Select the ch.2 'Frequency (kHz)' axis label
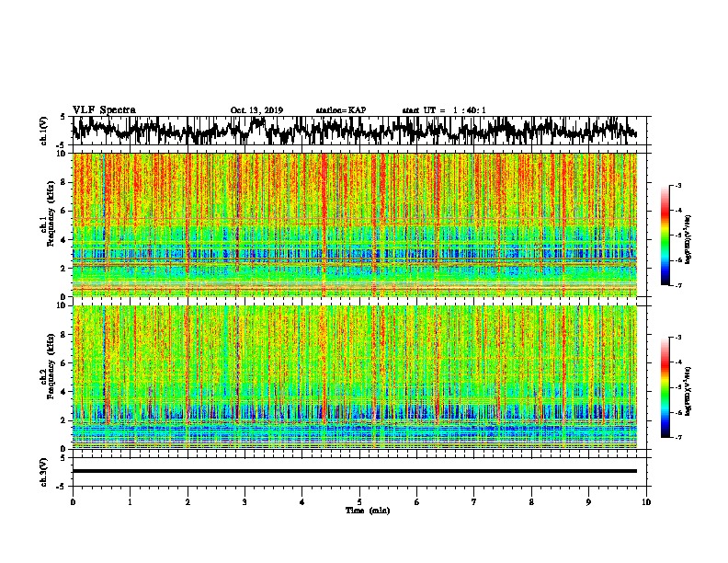Screen dimensions: 728x563 [51, 367]
